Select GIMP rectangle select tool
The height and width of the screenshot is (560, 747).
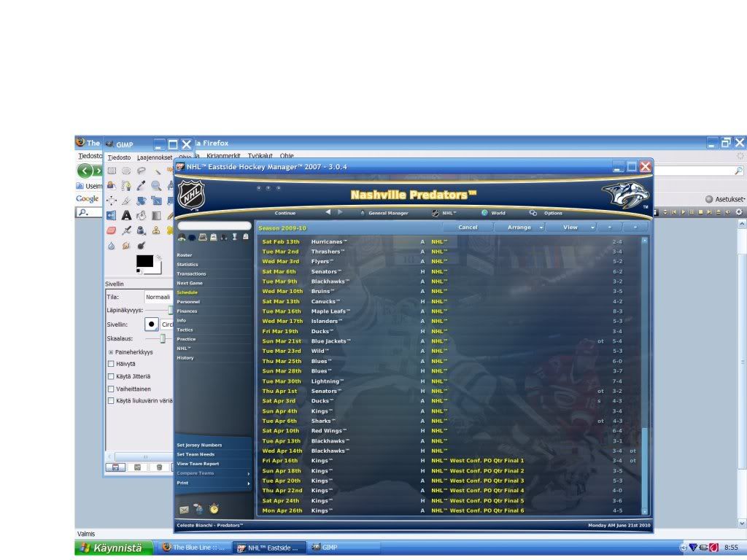coord(112,171)
